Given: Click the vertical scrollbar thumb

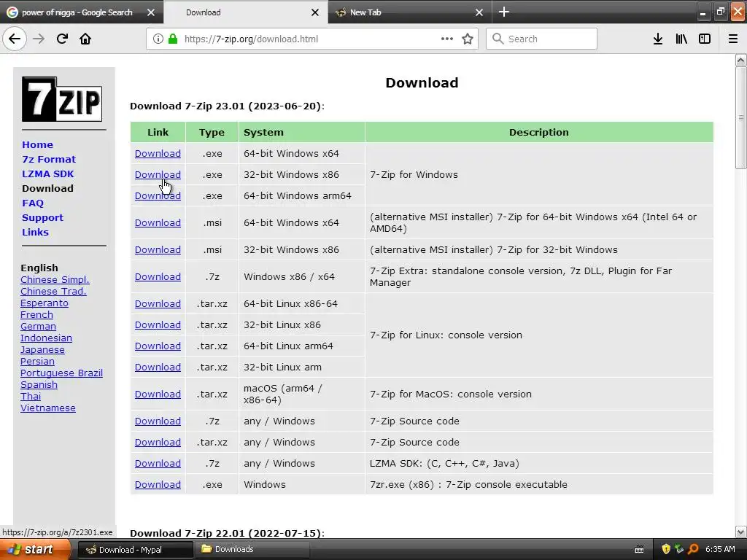Looking at the screenshot, I should coord(741,117).
